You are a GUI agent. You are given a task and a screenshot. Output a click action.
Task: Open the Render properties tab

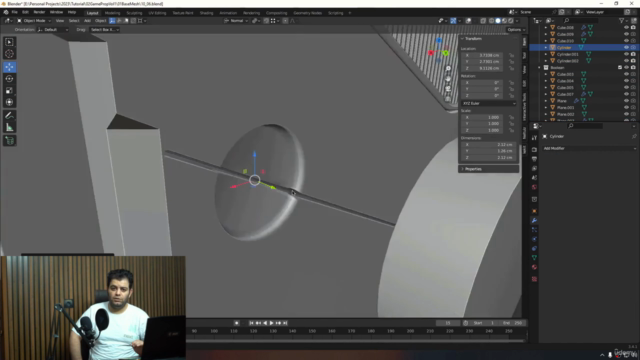534,149
